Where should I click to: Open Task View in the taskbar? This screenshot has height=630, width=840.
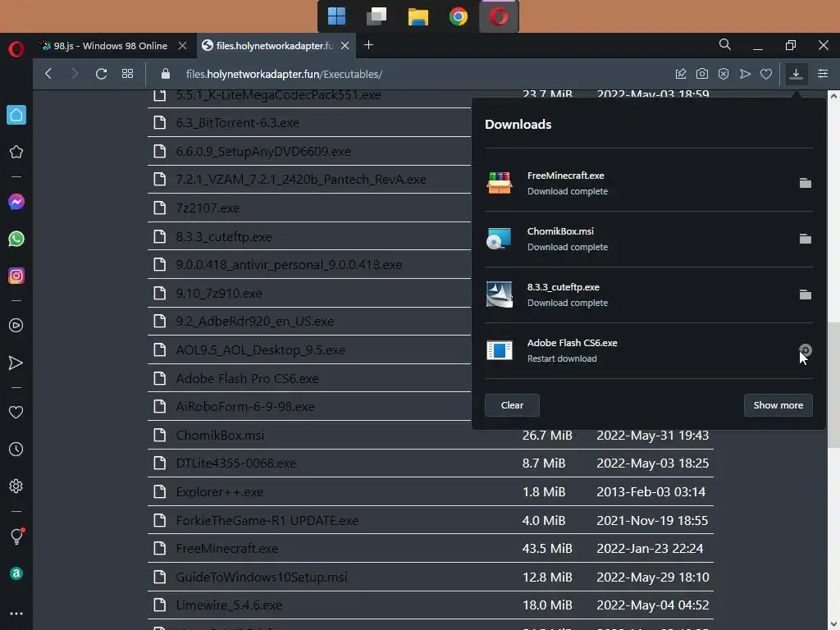pyautogui.click(x=377, y=16)
